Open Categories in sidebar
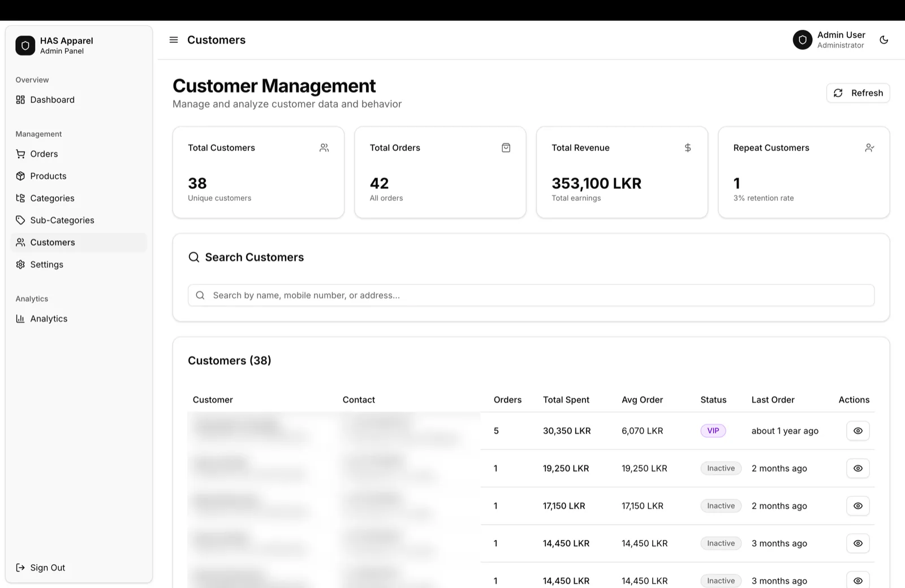 point(79,198)
